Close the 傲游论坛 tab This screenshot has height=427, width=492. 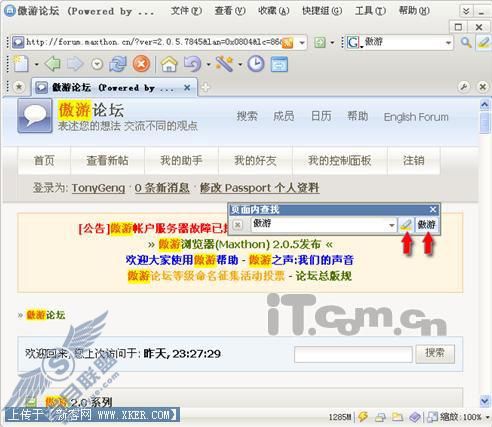point(187,88)
